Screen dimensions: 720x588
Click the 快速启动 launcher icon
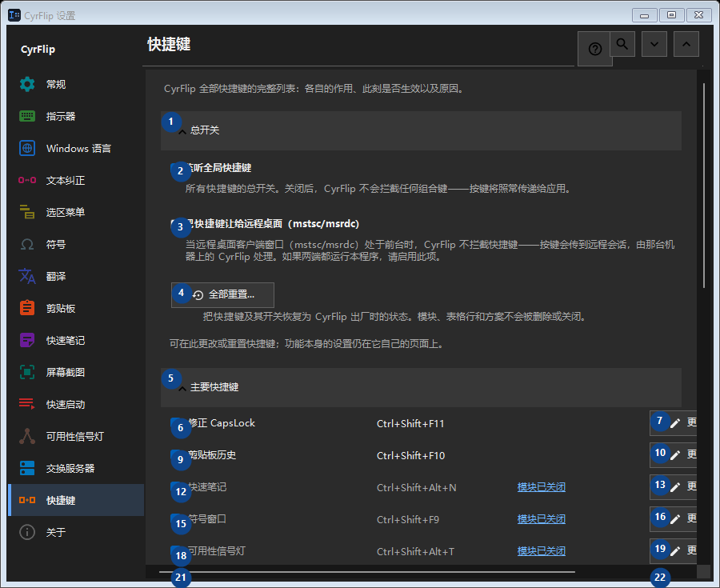pos(27,404)
